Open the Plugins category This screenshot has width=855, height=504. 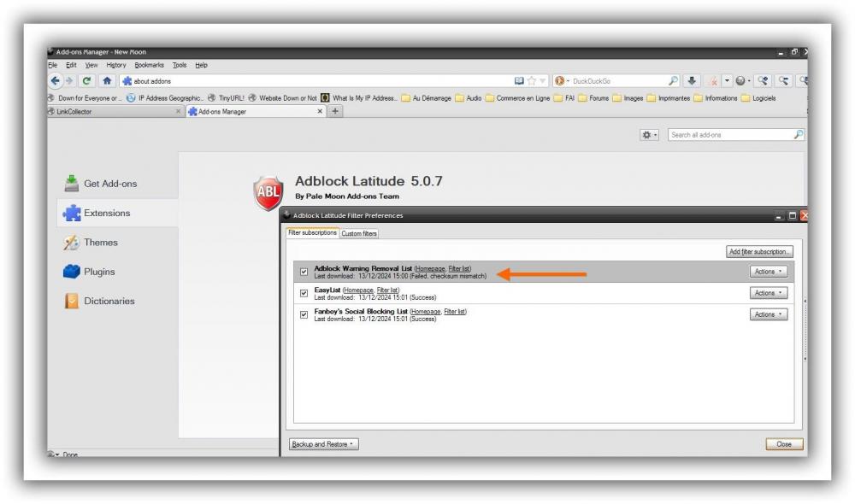[x=99, y=272]
